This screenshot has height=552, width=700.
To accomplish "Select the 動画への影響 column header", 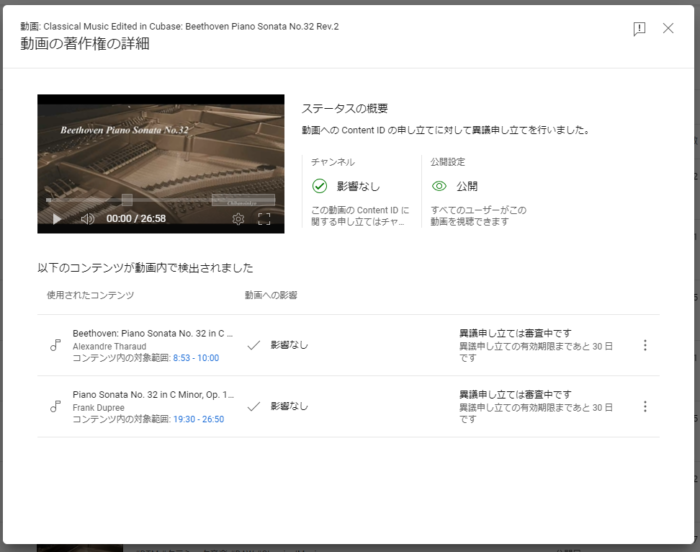I will (x=270, y=295).
